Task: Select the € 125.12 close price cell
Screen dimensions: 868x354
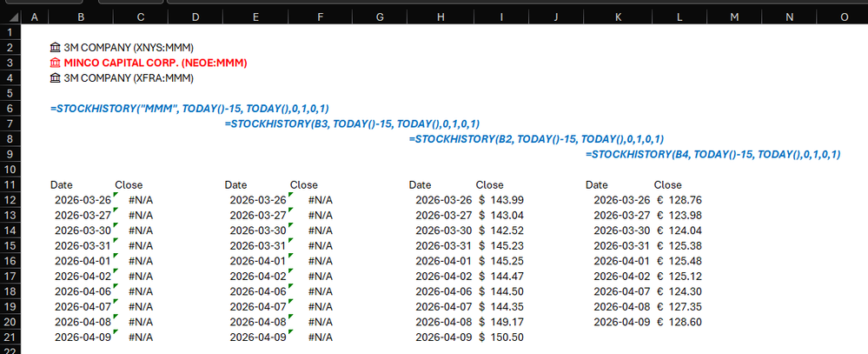Action: 679,276
